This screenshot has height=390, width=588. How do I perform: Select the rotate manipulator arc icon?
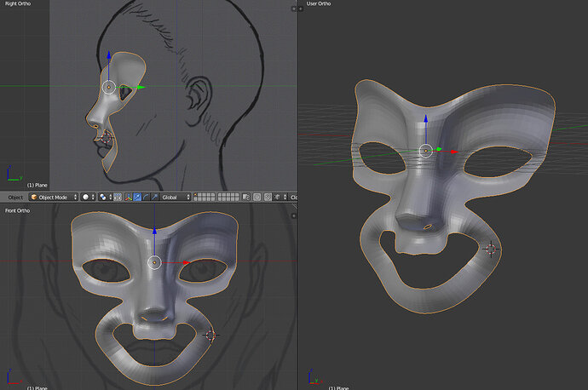click(146, 197)
